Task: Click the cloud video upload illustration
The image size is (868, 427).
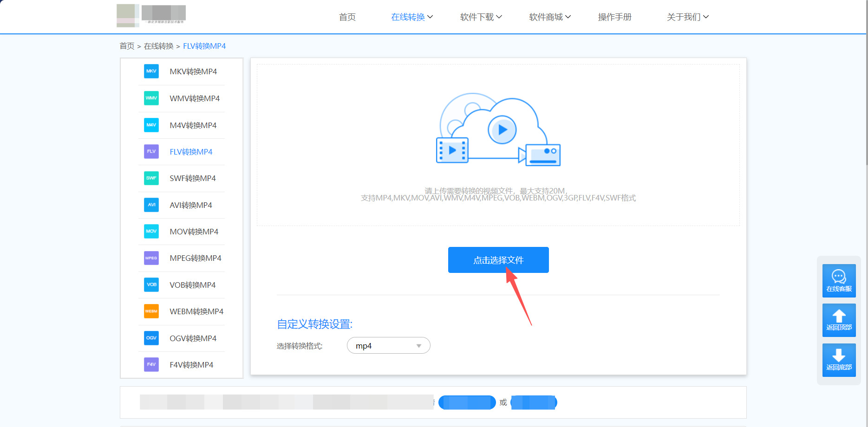Action: (x=498, y=129)
